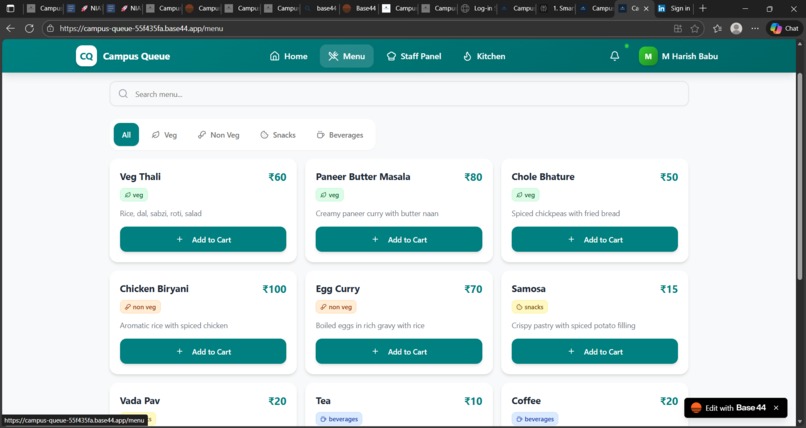Bookmark page with the star icon
This screenshot has height=428, width=806.
[x=694, y=29]
